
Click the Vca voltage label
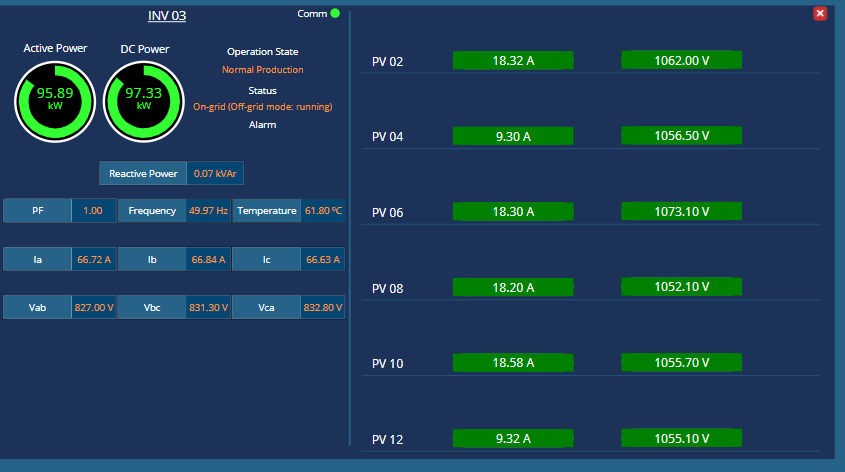(x=267, y=308)
